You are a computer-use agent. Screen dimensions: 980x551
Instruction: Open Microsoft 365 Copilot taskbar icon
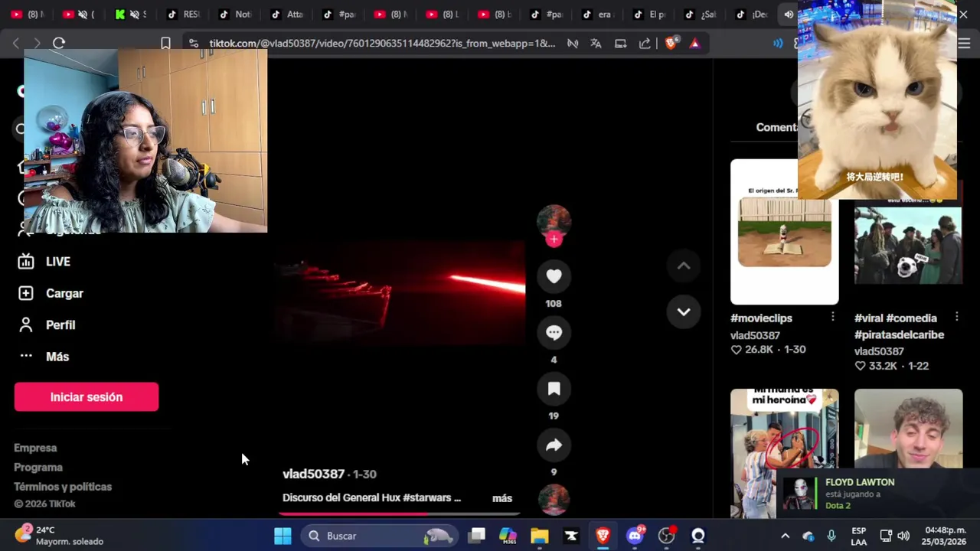[508, 536]
